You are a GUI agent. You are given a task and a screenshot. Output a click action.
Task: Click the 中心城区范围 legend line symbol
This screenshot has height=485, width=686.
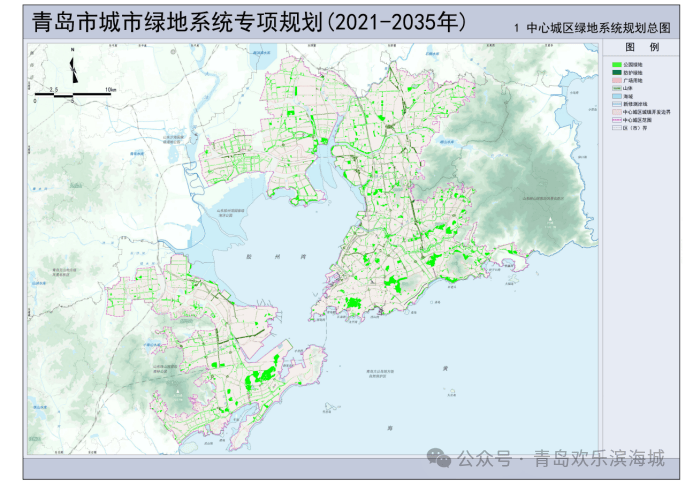(x=617, y=120)
